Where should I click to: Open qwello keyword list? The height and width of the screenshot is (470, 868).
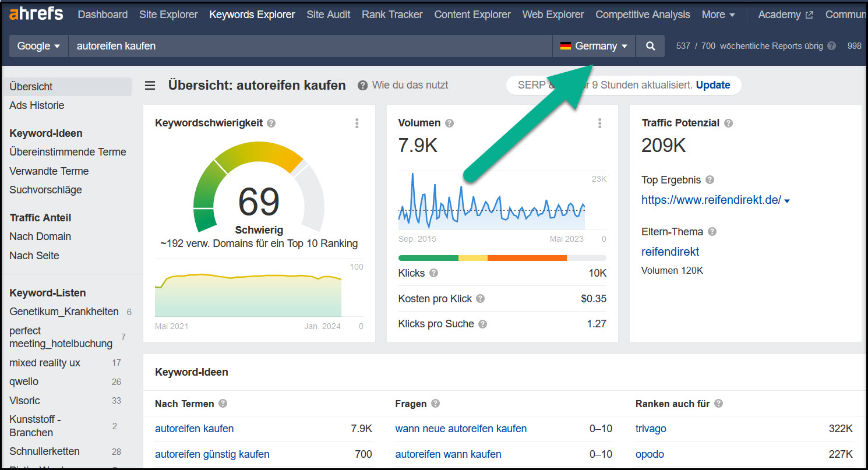click(24, 381)
